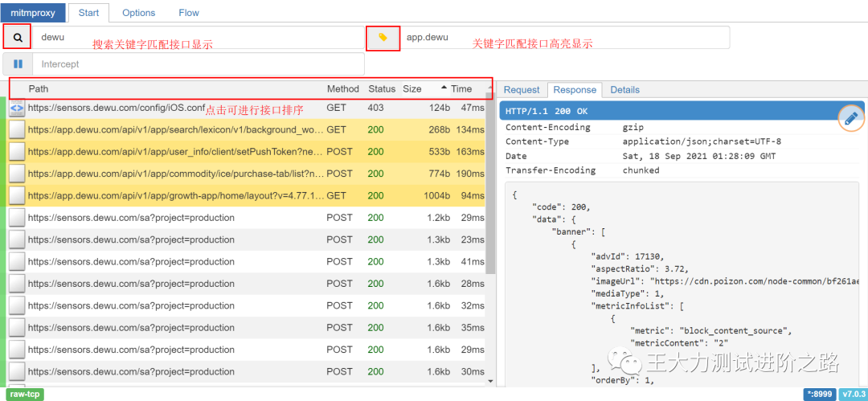Viewport: 868px width, 401px height.
Task: Open the Request tab
Action: pyautogui.click(x=522, y=90)
